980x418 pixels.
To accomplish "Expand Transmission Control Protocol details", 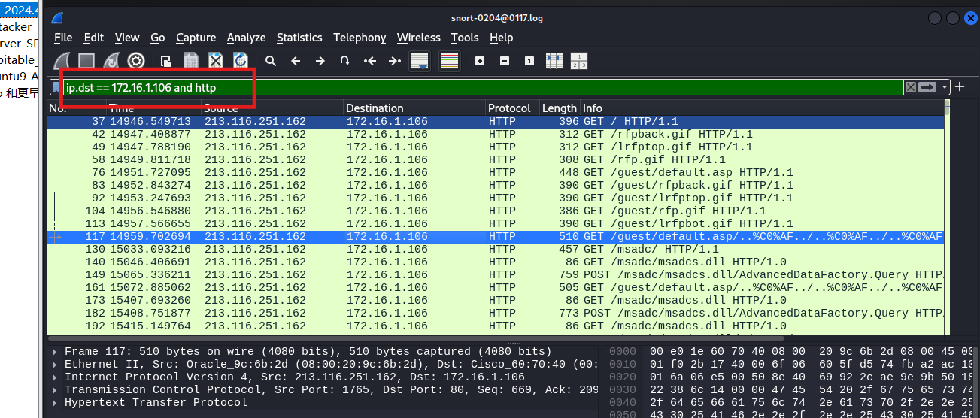I will point(55,390).
